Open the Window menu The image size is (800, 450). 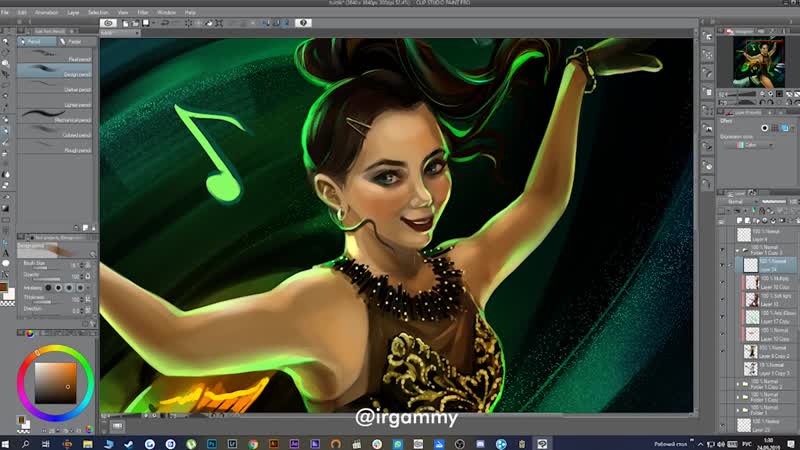(166, 12)
